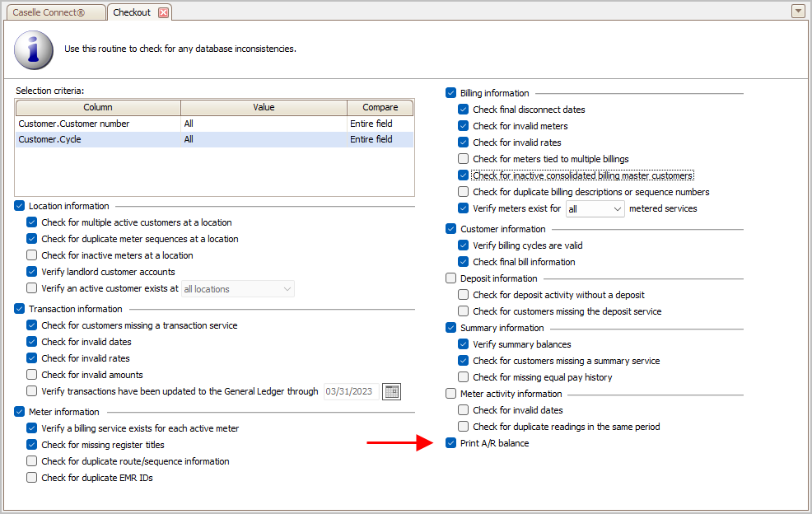Viewport: 812px width, 514px height.
Task: Click the blue information icon
Action: click(x=34, y=49)
